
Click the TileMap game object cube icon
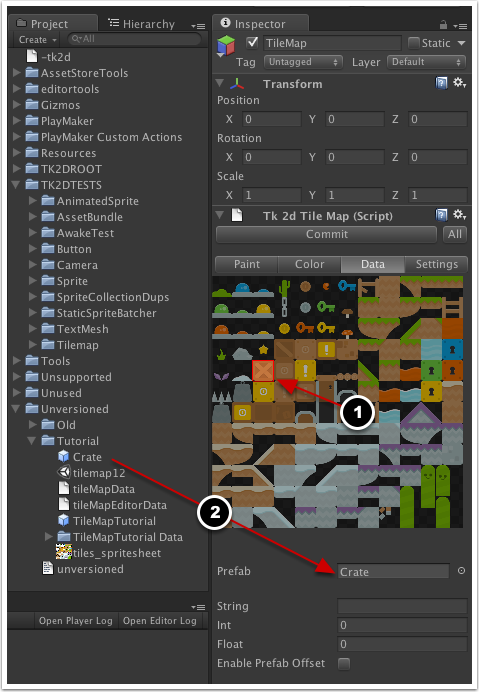tap(226, 45)
